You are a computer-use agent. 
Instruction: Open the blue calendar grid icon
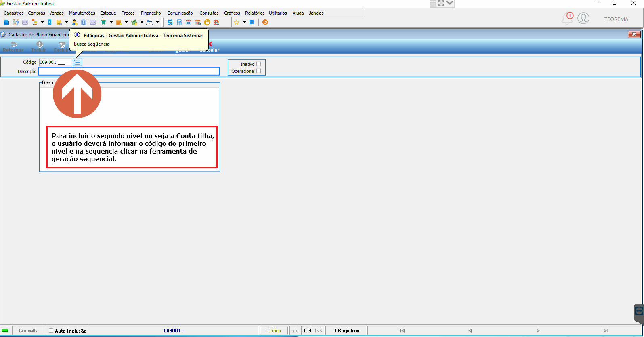coord(170,22)
